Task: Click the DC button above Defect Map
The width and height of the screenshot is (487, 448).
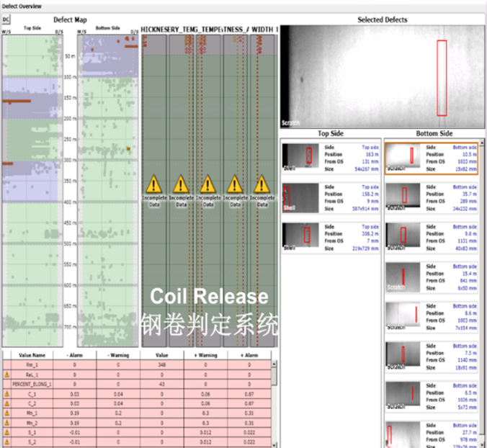Action: [x=6, y=19]
